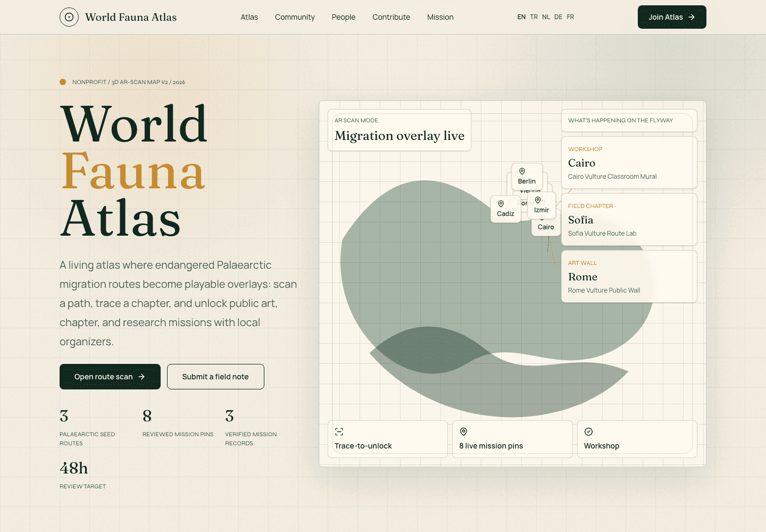766x532 pixels.
Task: Click the Cairo map marker label
Action: click(546, 227)
